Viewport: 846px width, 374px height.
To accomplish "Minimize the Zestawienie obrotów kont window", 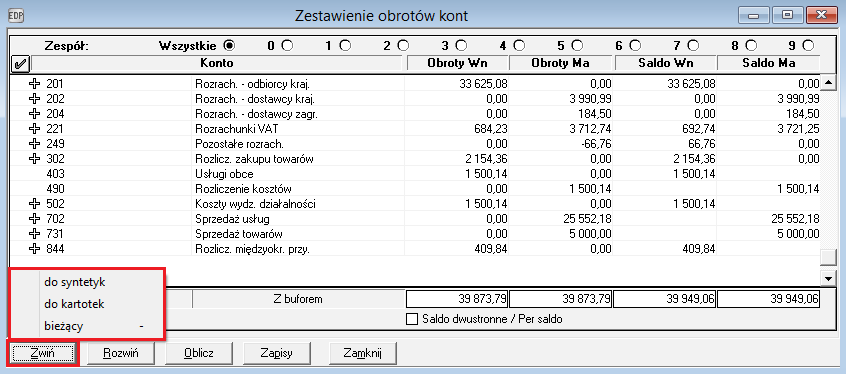I will 754,15.
